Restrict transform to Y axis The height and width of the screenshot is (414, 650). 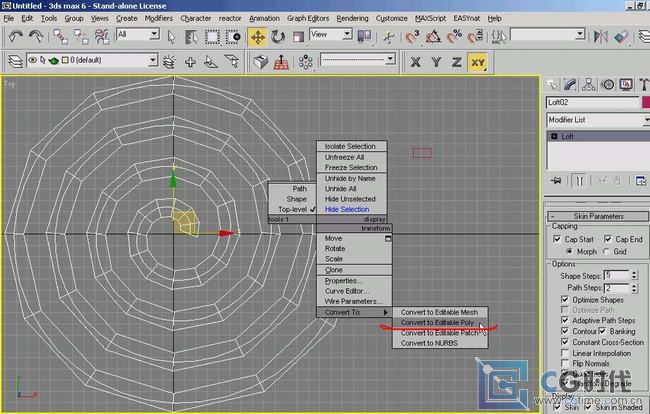point(436,62)
